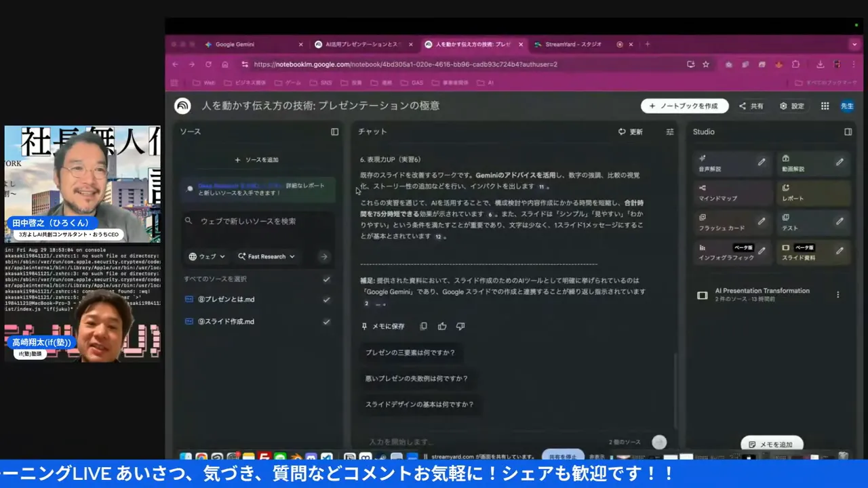Open options for AI Presentation Transformation
Viewport: 868px width, 488px height.
pos(838,294)
